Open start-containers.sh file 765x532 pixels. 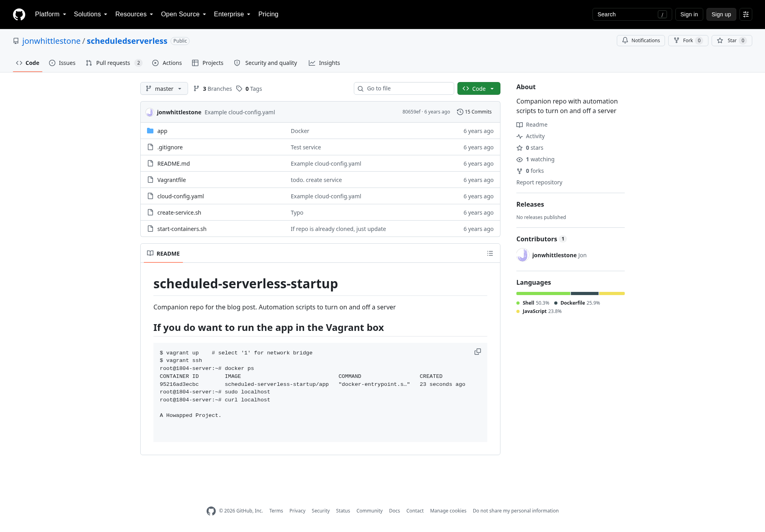(x=182, y=229)
